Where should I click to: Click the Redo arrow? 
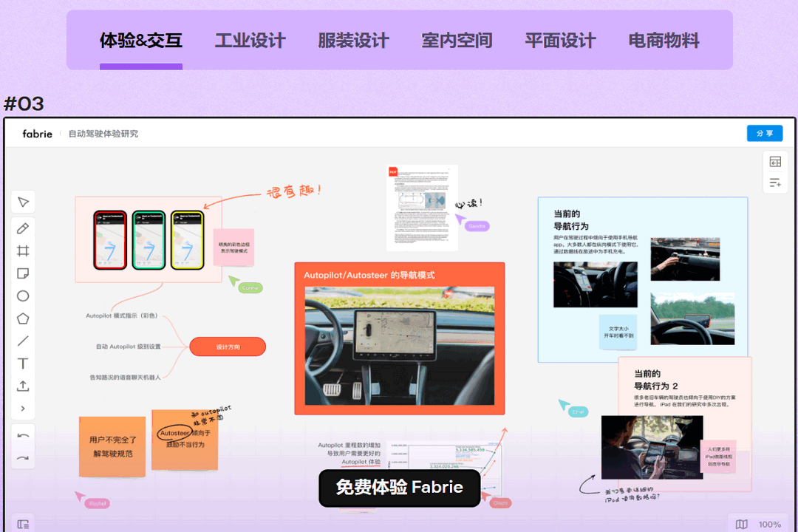(x=23, y=458)
